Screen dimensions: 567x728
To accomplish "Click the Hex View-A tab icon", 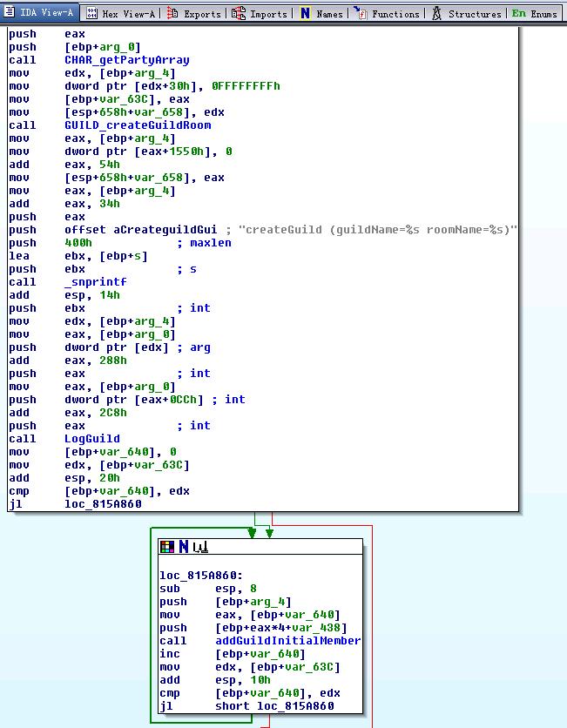I will (92, 13).
